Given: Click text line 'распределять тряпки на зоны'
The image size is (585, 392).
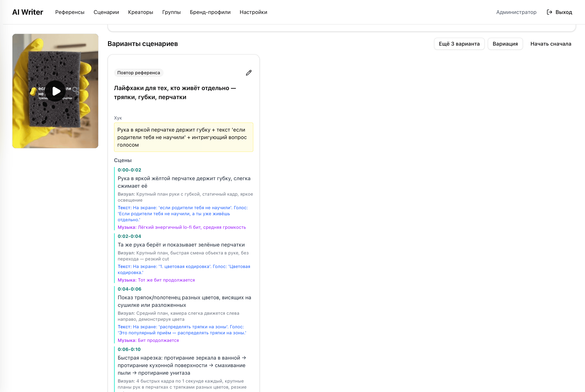Looking at the screenshot, I should 182,330.
